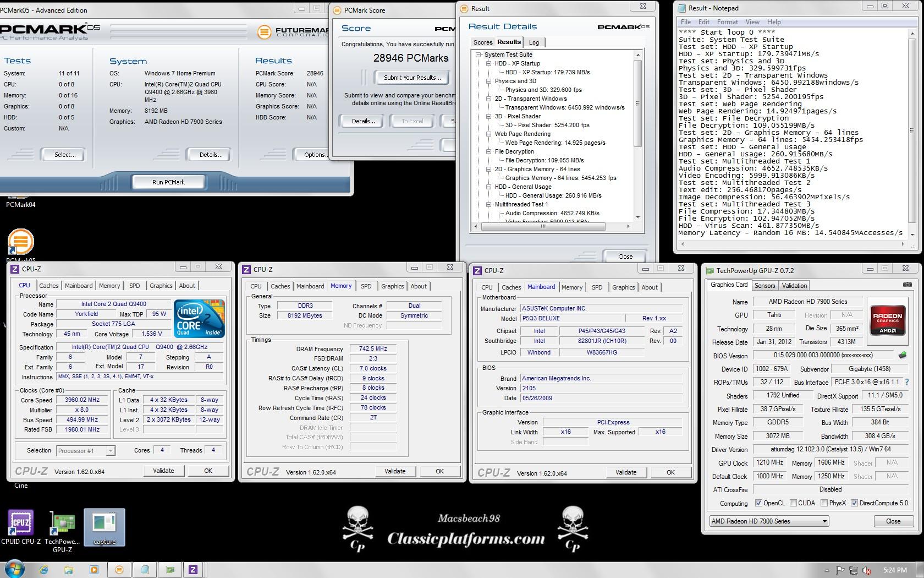Click BIOS Version field in GPU-Z
The image size is (924, 578).
[x=823, y=355]
